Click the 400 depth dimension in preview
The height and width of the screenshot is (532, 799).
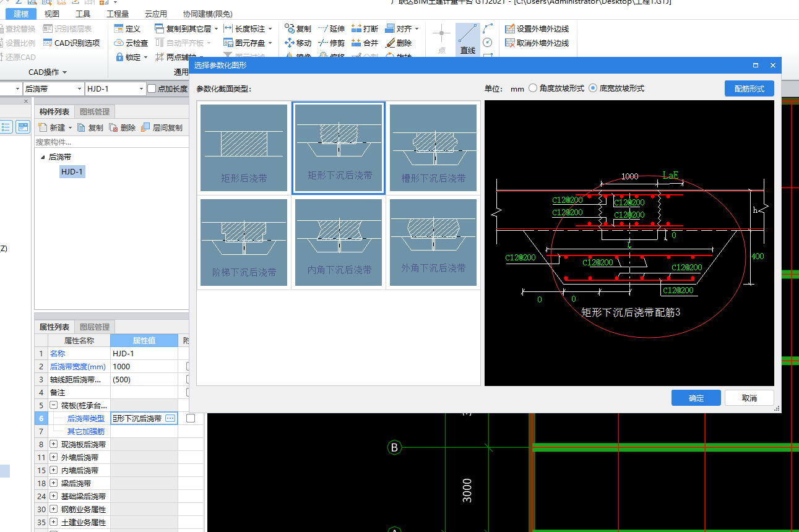(758, 255)
